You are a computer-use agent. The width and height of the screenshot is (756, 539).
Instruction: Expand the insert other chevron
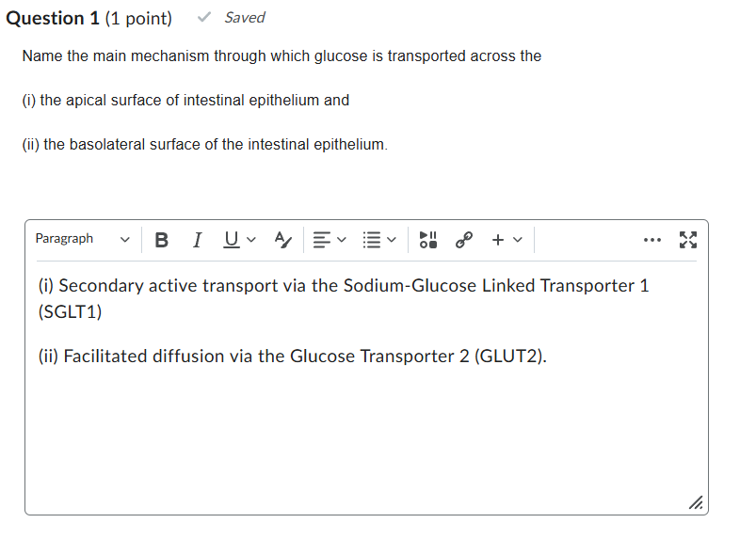(518, 239)
